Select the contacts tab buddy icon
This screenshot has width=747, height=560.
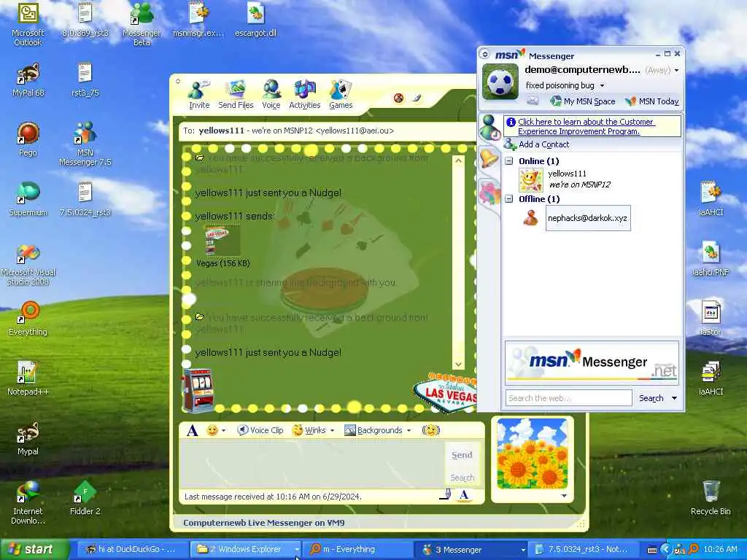pyautogui.click(x=489, y=128)
